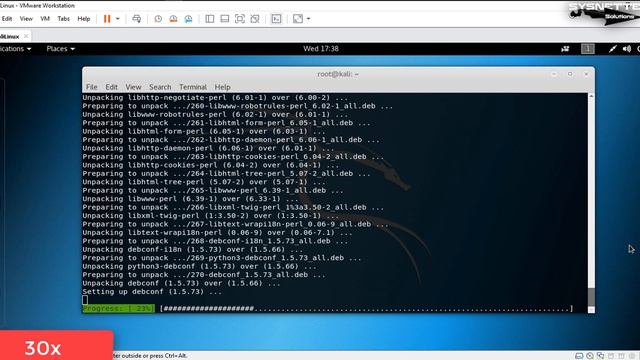Toggle the VMware library sidebar view

[209, 19]
